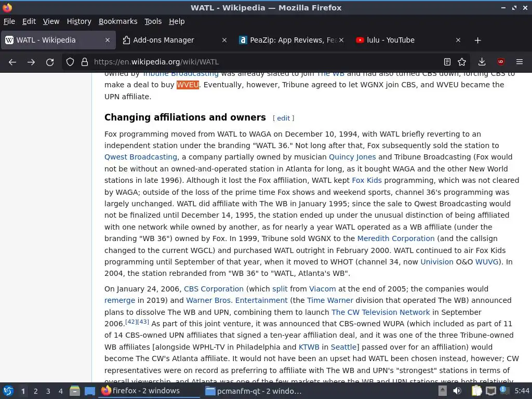Go forward one page in history
The image size is (532, 399).
click(x=31, y=62)
